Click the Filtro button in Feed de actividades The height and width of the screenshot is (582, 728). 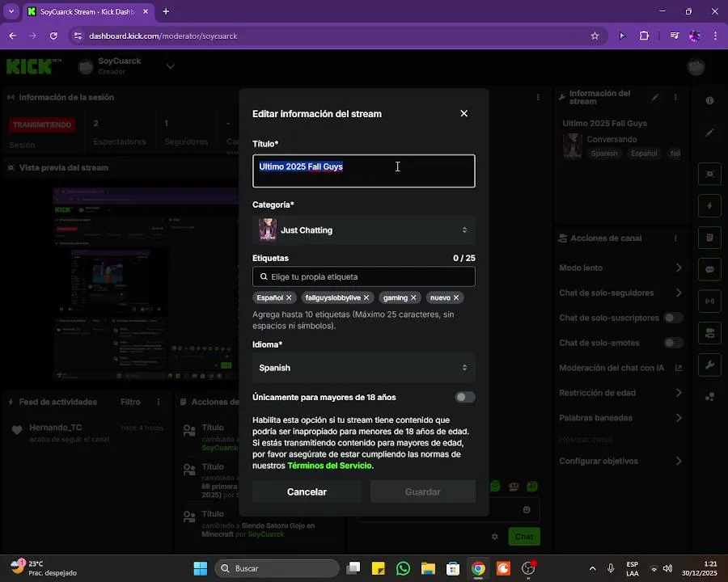[x=130, y=402]
